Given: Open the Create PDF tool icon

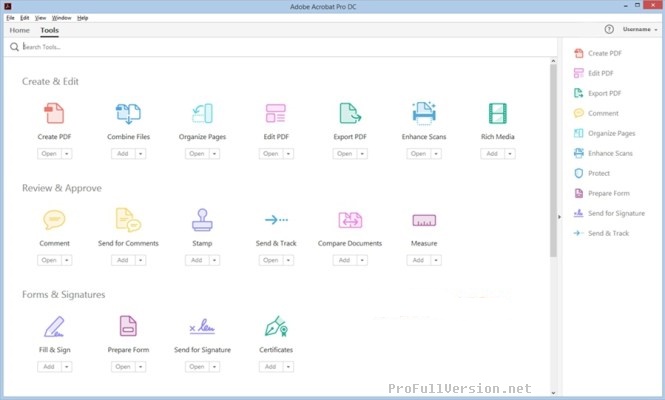Looking at the screenshot, I should [54, 113].
